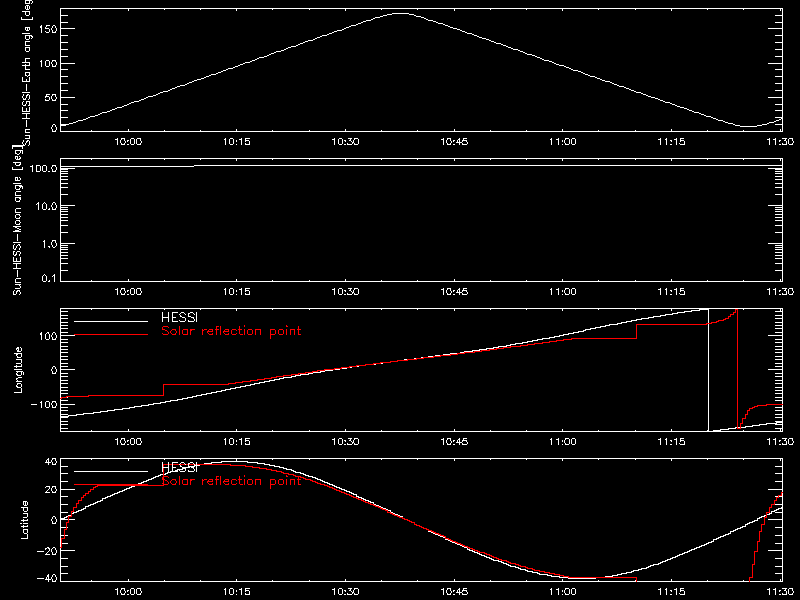Click the 10.0 tick on Moon angle axis
This screenshot has height=600, width=800.
[46, 206]
